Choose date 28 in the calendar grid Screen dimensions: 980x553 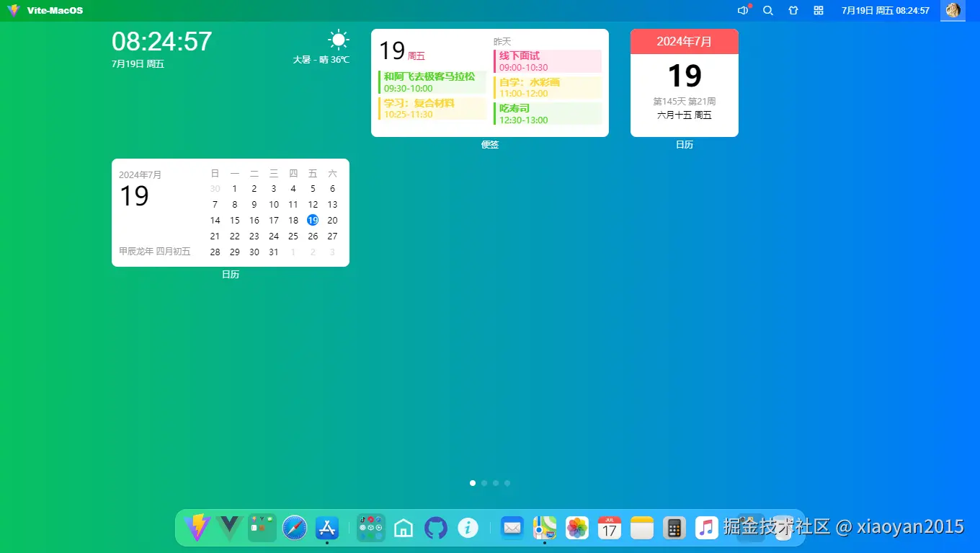click(215, 252)
